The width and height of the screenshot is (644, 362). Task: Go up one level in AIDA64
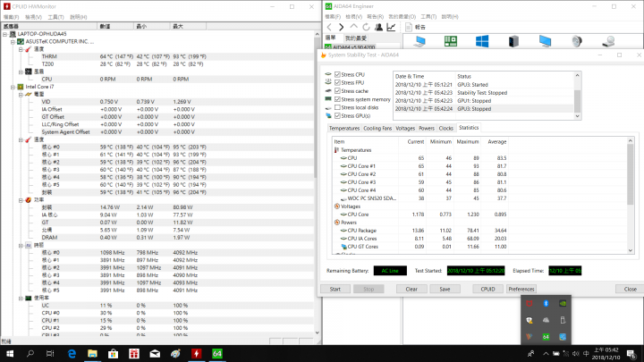(x=353, y=27)
